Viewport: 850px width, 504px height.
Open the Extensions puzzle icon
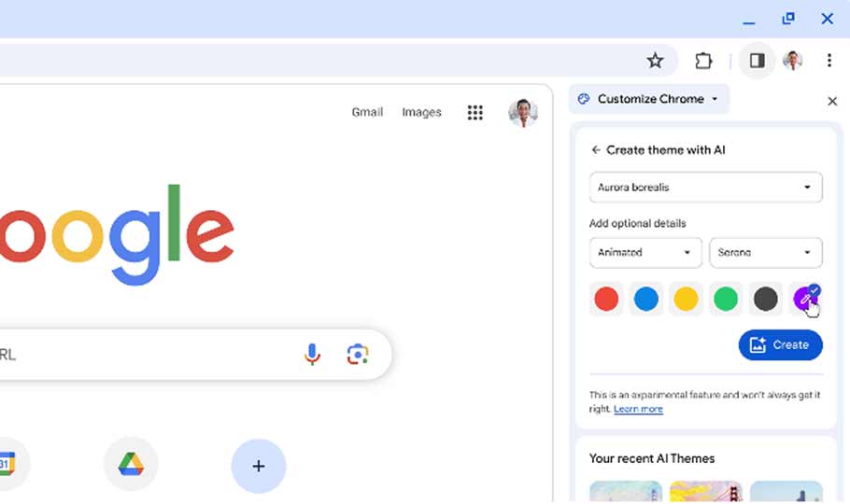point(703,60)
